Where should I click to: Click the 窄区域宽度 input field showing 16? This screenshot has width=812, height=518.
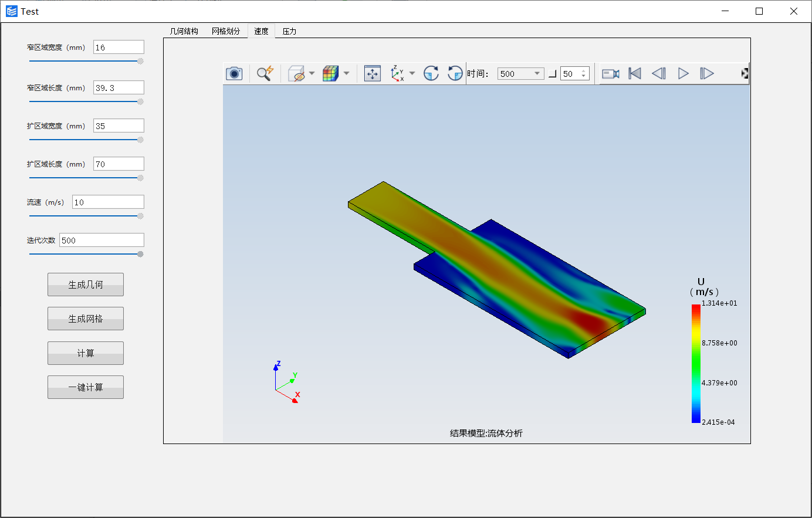(119, 48)
